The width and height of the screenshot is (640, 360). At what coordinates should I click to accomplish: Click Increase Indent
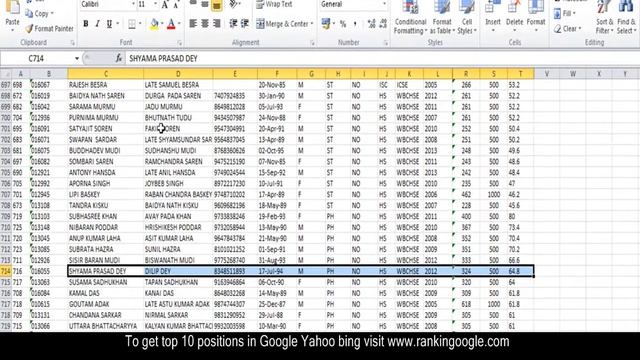pos(245,24)
